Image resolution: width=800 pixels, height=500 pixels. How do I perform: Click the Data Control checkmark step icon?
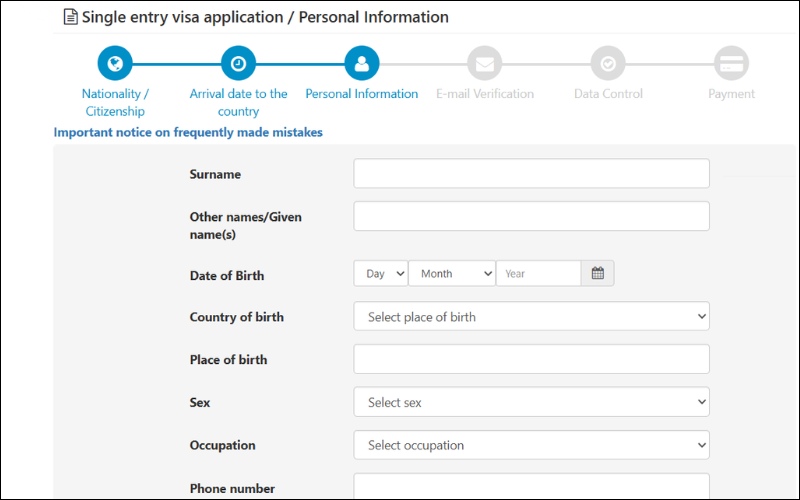[608, 64]
